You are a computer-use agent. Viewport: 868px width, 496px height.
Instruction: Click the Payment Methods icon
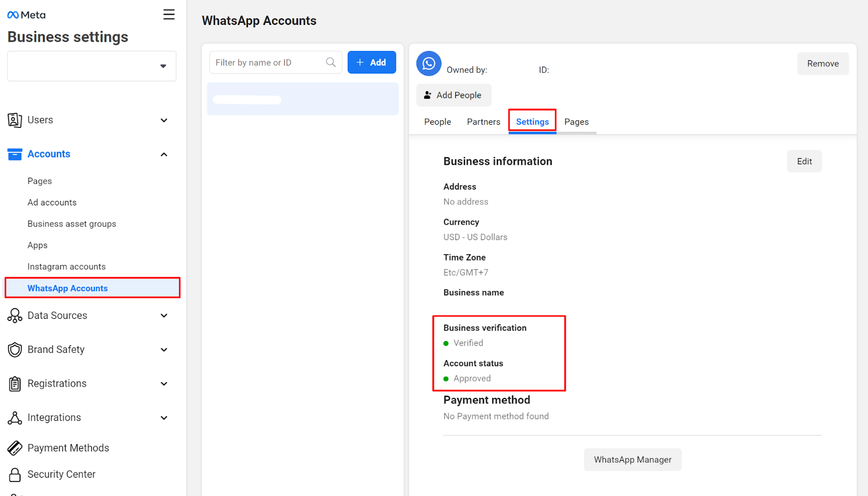tap(15, 448)
